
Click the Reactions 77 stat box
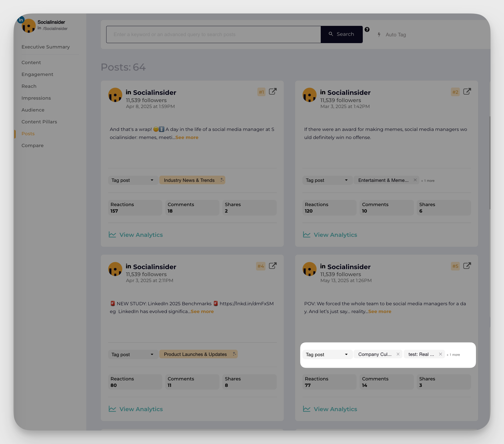pos(329,382)
